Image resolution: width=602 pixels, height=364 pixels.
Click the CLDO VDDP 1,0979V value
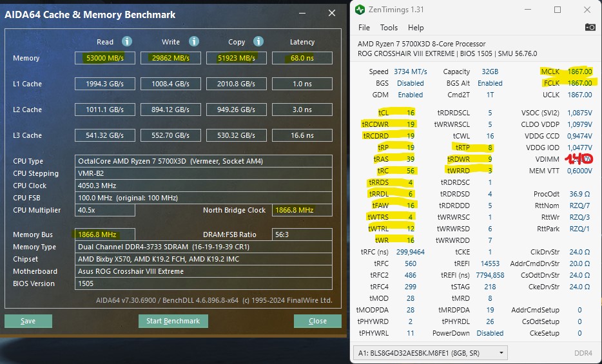click(579, 124)
